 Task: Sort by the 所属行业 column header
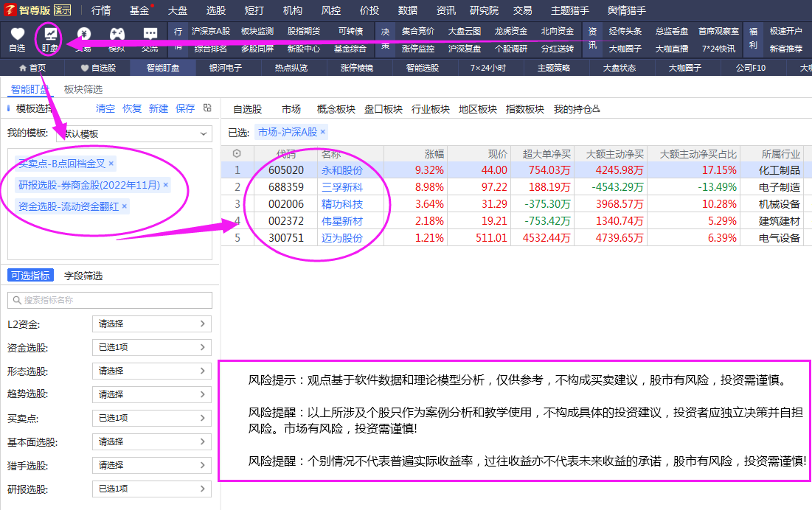tap(780, 154)
